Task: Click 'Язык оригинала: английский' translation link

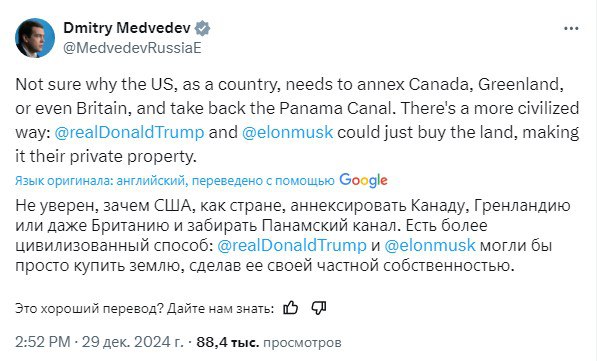Action: [x=100, y=180]
